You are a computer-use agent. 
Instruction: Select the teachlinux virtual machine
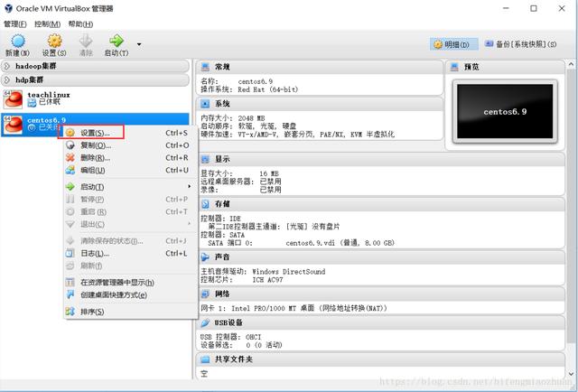[95, 98]
